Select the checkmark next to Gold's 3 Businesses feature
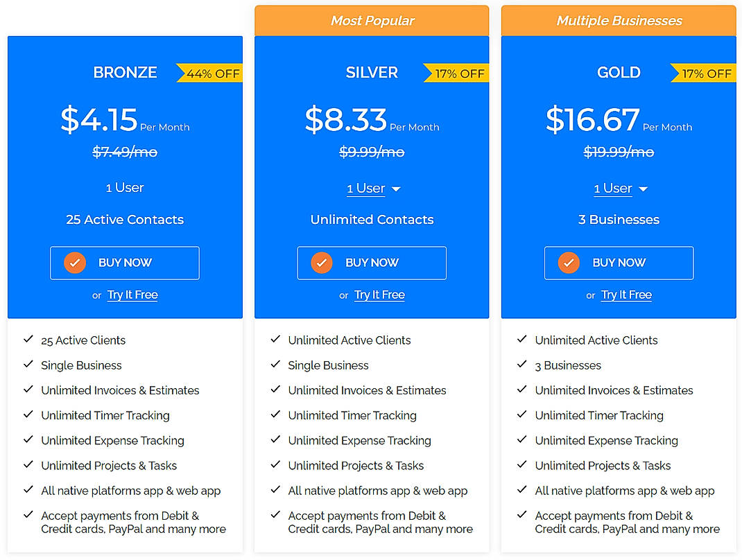The width and height of the screenshot is (742, 560). tap(521, 365)
